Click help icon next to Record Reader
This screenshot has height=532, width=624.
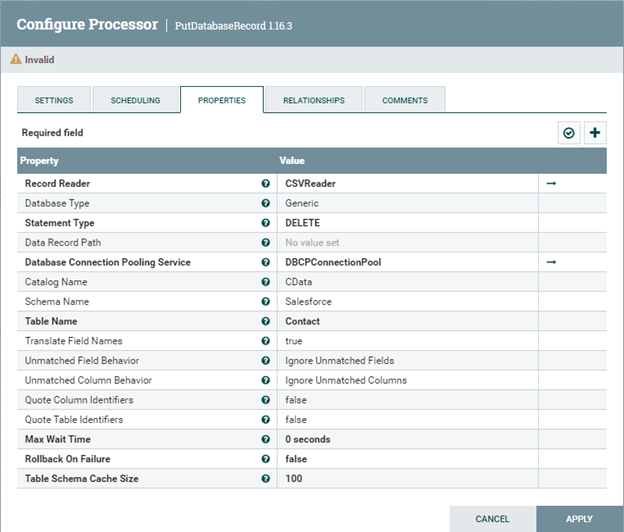point(265,184)
